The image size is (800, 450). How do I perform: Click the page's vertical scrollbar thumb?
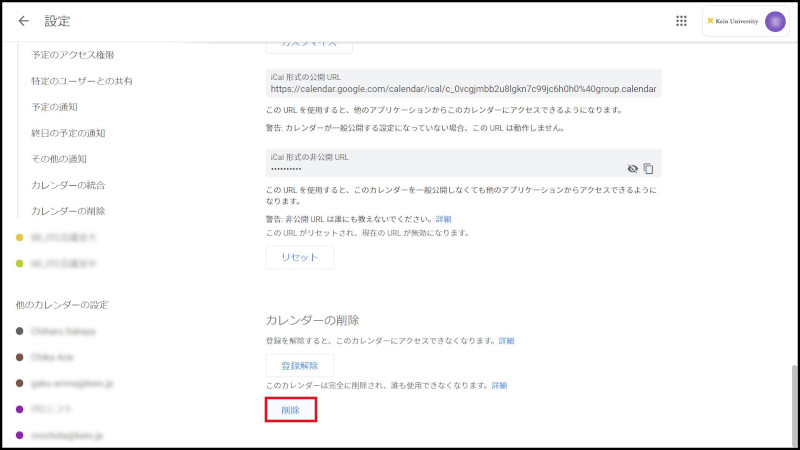(x=793, y=400)
